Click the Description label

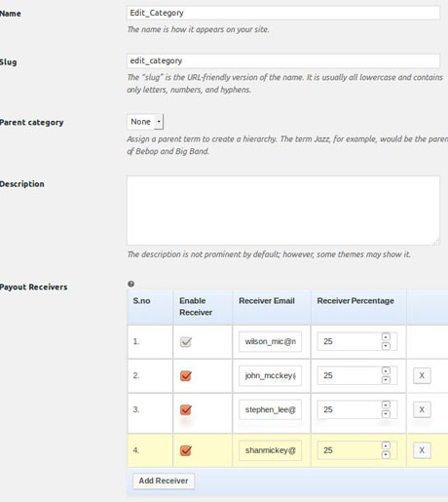(x=22, y=184)
